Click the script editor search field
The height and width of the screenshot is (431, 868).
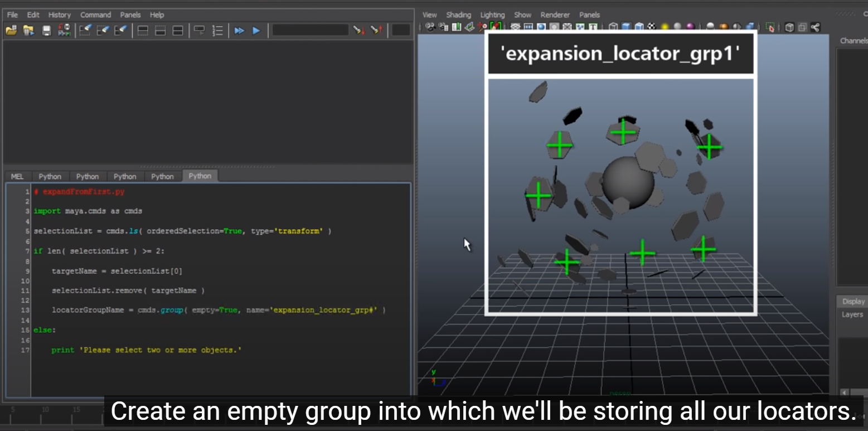310,30
